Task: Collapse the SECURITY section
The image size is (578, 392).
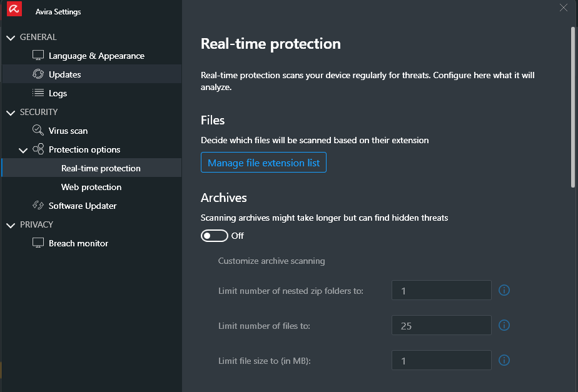Action: point(10,113)
